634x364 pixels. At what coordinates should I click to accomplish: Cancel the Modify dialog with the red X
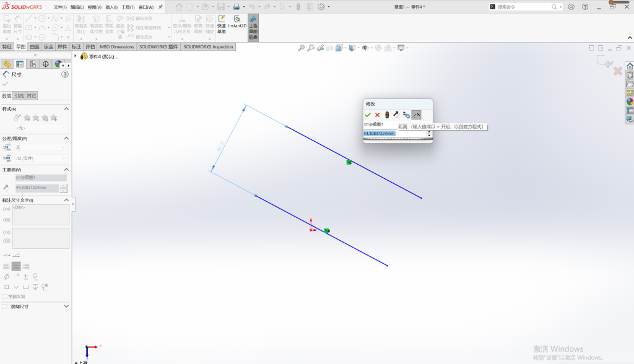point(377,115)
